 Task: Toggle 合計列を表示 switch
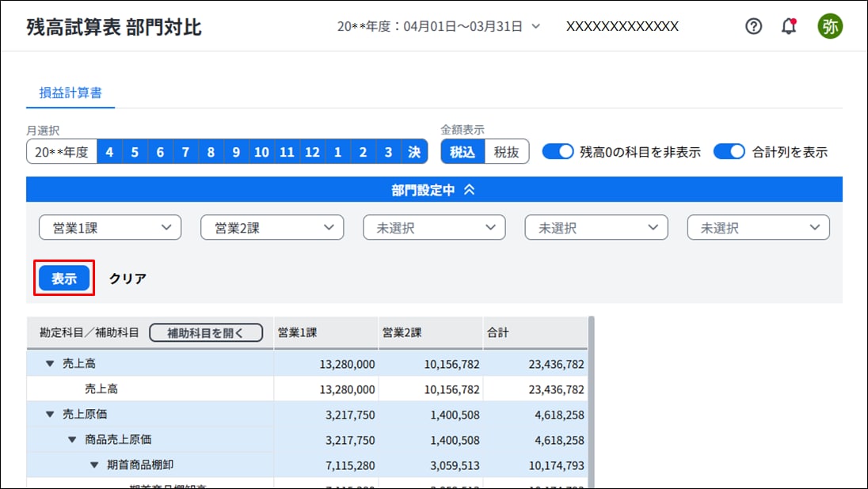[729, 152]
